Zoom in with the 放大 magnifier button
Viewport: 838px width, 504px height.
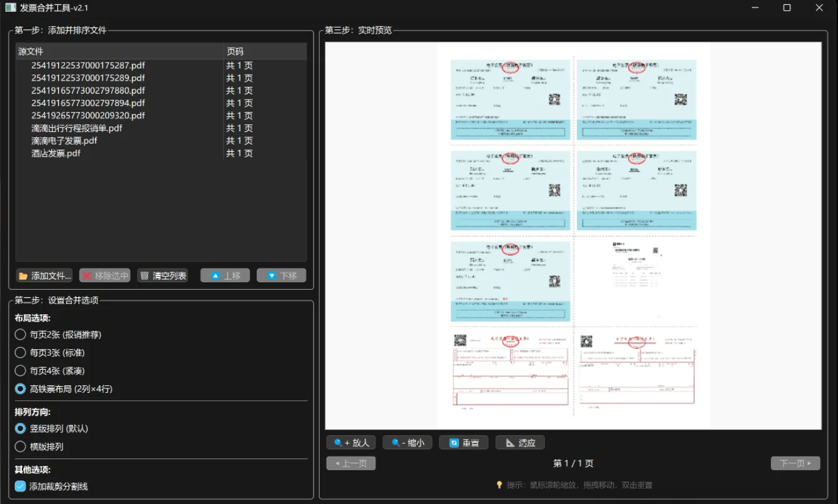[x=351, y=443]
